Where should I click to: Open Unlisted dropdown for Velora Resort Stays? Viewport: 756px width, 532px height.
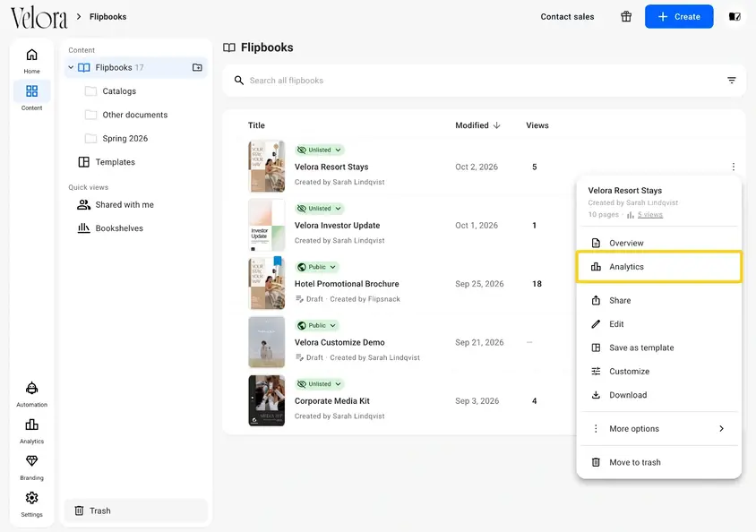[x=320, y=150]
